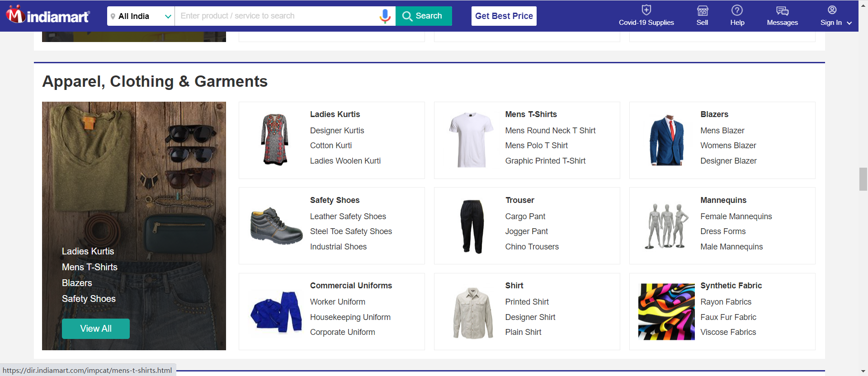Click the page vertical scrollbar thumb
The height and width of the screenshot is (376, 868).
863,179
